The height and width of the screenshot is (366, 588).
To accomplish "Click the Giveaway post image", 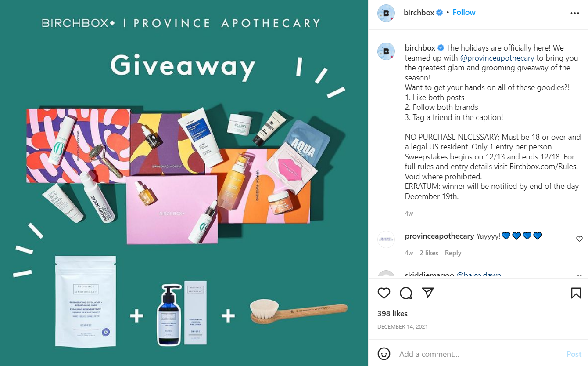I will [x=184, y=183].
